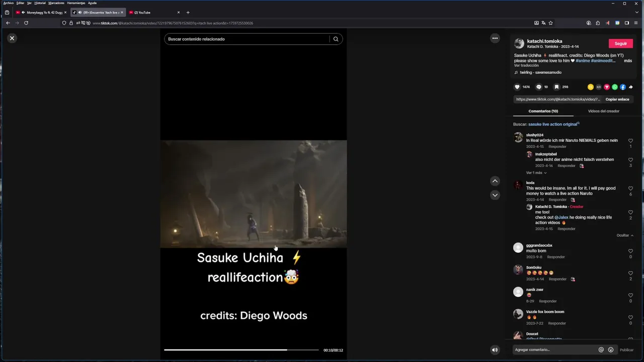Viewport: 644px width, 362px height.
Task: Open the Herramientas menu
Action: [76, 3]
